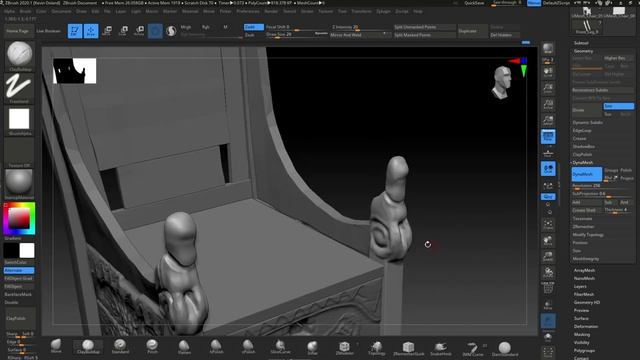Viewport: 640px width, 360px height.
Task: Select the Pinch brush in bottom shelf
Action: pos(152,346)
